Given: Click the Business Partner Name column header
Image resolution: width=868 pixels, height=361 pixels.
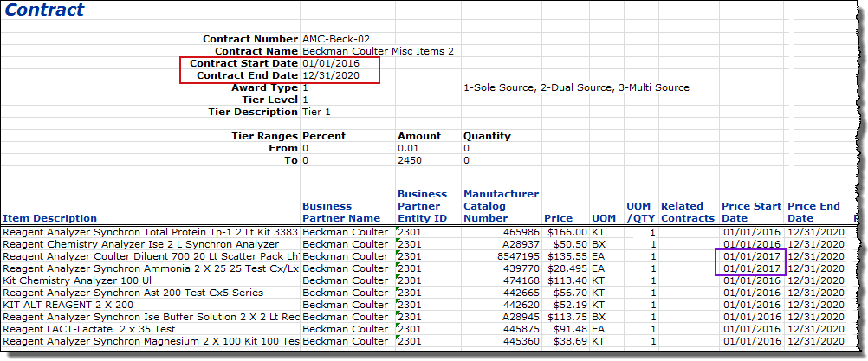Looking at the screenshot, I should [x=341, y=212].
